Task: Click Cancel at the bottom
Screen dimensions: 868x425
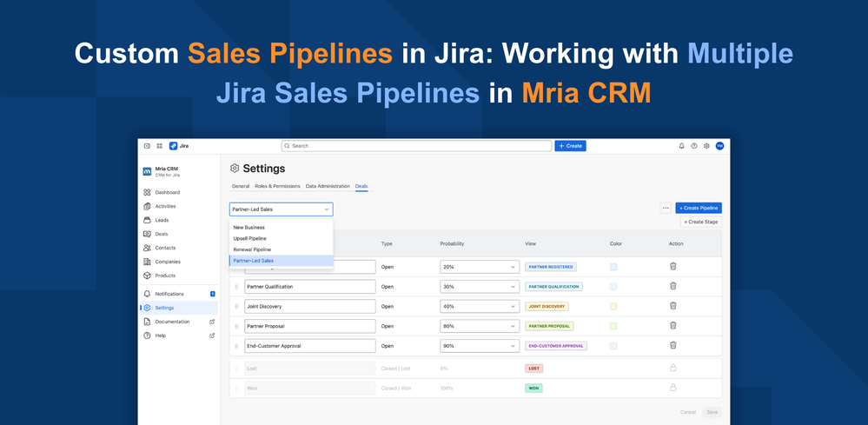Action: [688, 412]
